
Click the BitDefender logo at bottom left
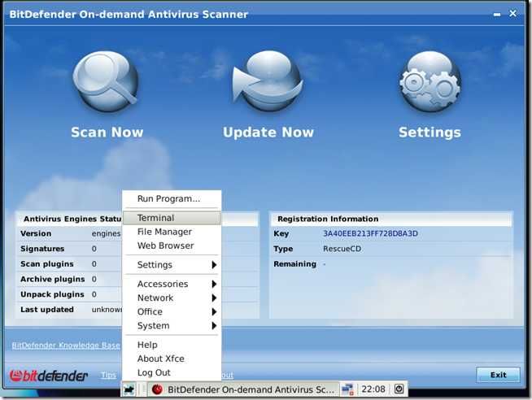coord(49,375)
